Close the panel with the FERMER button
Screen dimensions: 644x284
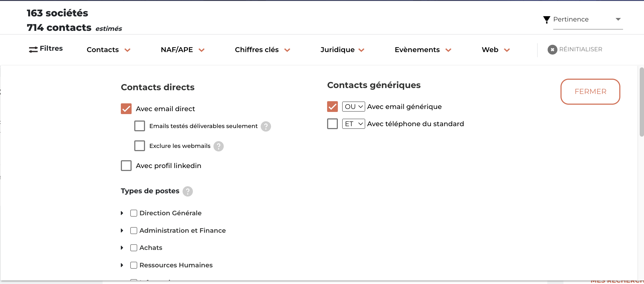point(590,92)
